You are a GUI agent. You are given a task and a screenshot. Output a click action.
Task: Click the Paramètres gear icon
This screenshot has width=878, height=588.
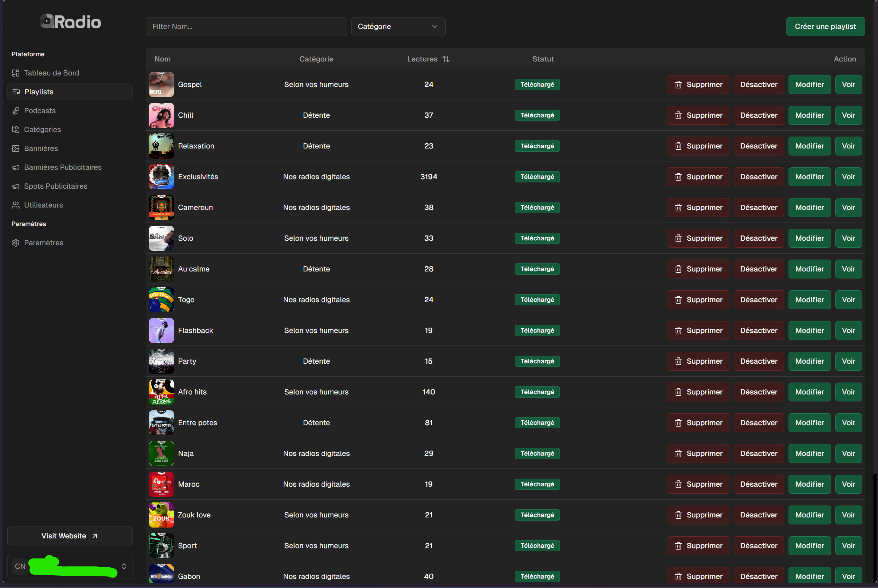(x=16, y=242)
